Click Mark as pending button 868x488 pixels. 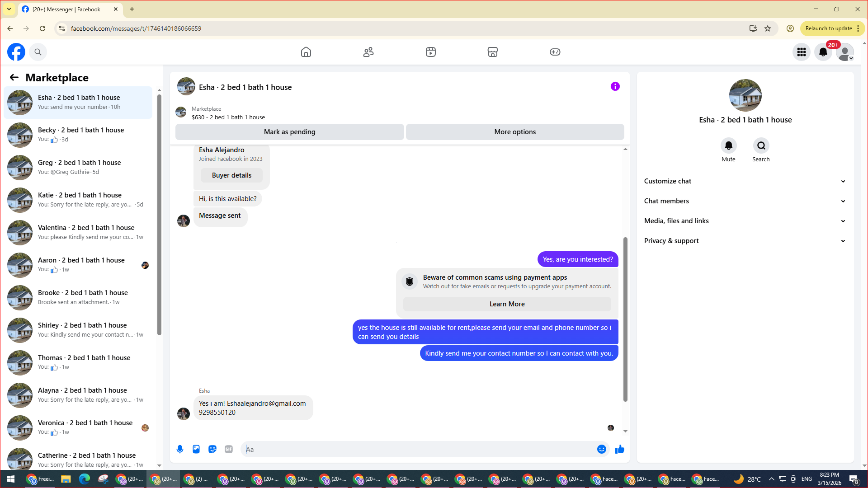click(290, 132)
